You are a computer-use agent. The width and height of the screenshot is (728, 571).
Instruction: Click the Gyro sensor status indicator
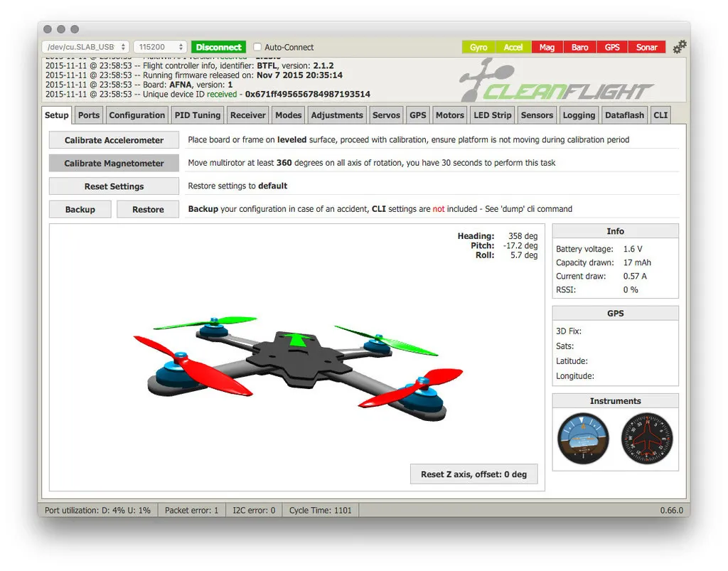pos(478,48)
